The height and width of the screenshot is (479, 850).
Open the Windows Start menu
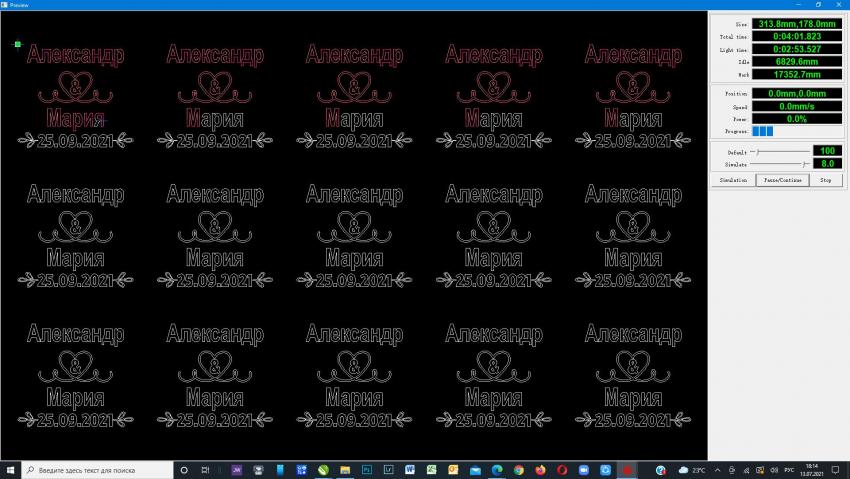[x=10, y=469]
